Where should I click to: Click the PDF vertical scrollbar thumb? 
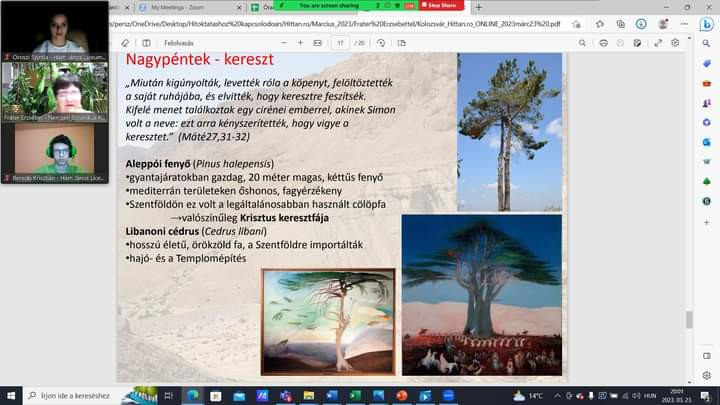[688, 319]
